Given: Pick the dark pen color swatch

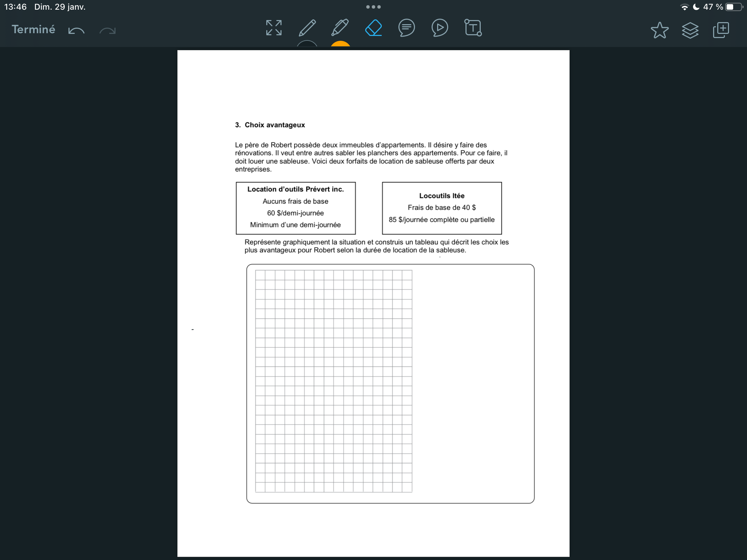Looking at the screenshot, I should point(307,44).
